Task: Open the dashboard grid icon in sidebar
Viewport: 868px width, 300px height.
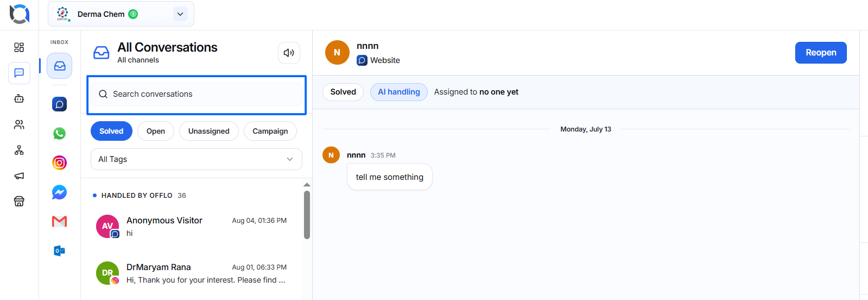Action: [19, 47]
